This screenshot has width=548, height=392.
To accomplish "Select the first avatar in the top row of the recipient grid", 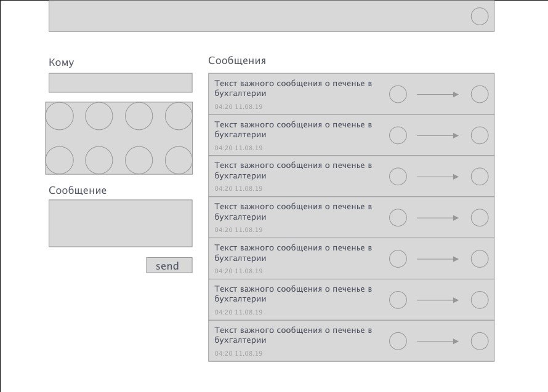I will (x=59, y=116).
